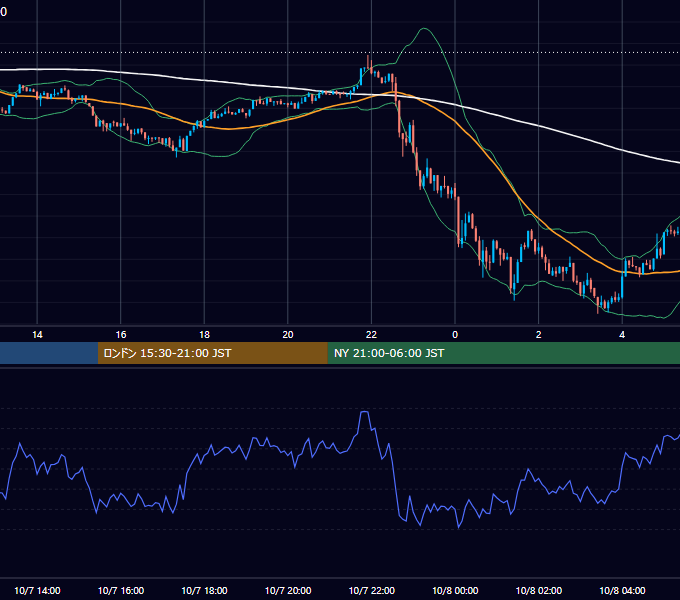Click the 10/8 02:00 date label
The width and height of the screenshot is (680, 600).
[539, 590]
